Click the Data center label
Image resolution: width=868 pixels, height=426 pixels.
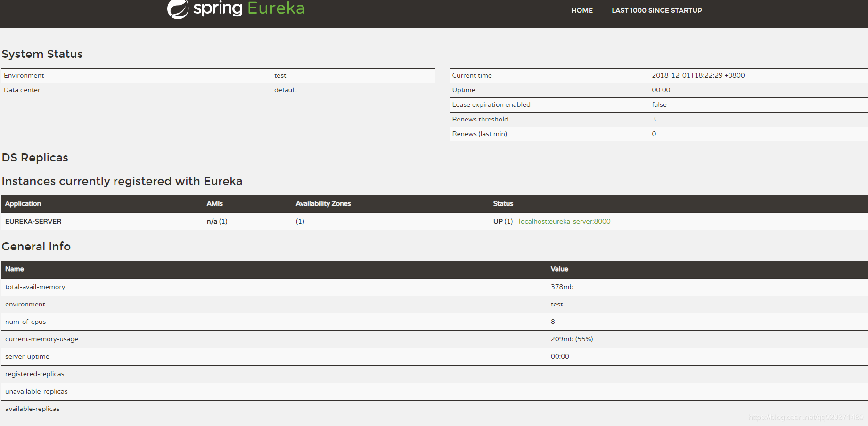[x=22, y=90]
